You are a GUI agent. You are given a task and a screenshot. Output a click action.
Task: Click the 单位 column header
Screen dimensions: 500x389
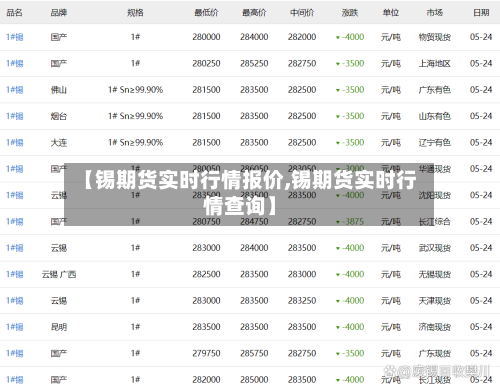click(x=391, y=13)
